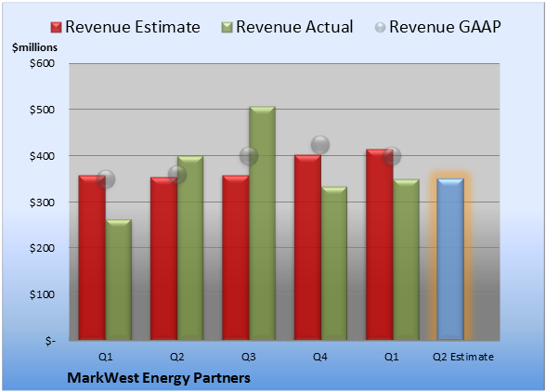
Task: Click the GAAP sphere marker at Q3
Action: [249, 156]
